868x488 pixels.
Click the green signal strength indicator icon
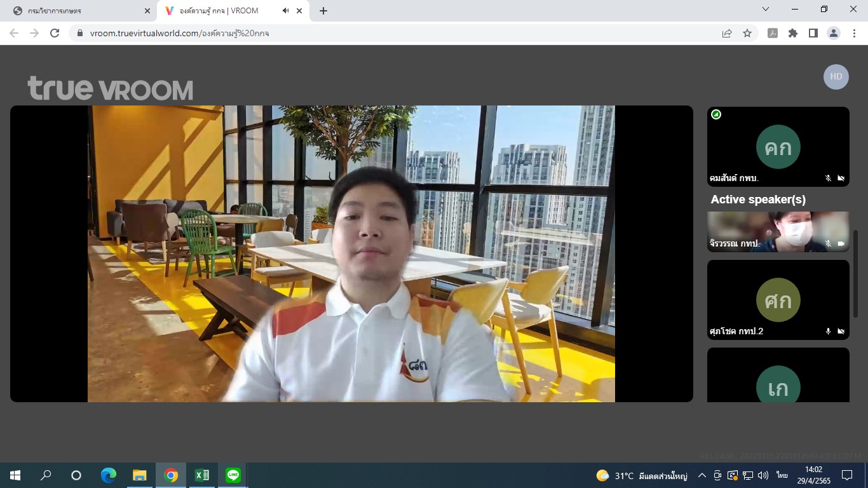pos(716,114)
